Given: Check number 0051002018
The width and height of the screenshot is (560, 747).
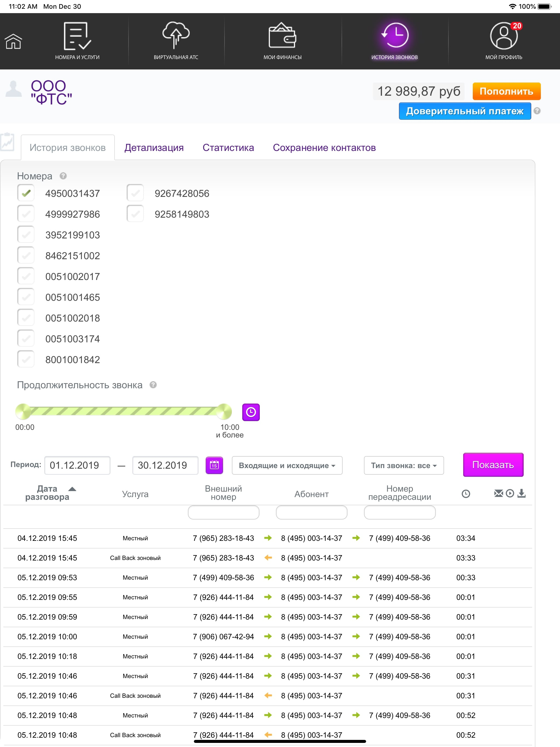Looking at the screenshot, I should click(26, 317).
